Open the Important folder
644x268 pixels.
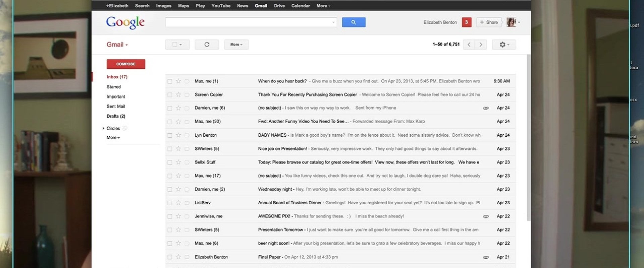(x=116, y=96)
